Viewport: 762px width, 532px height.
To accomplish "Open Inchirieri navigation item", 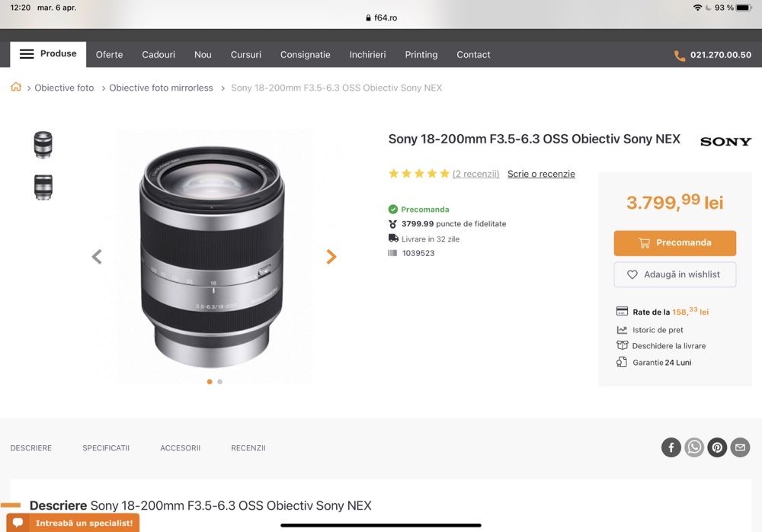I will [367, 54].
